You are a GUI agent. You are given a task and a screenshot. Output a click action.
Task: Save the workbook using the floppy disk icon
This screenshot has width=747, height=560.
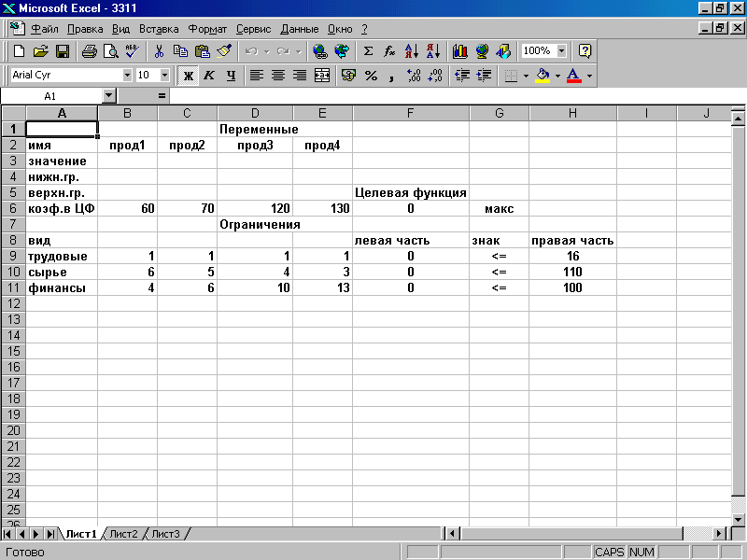pyautogui.click(x=63, y=51)
